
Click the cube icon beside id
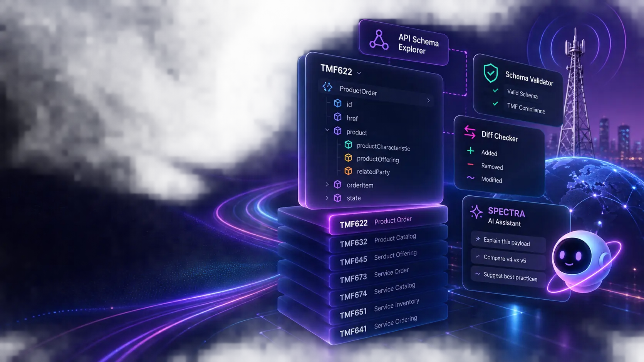pyautogui.click(x=338, y=103)
